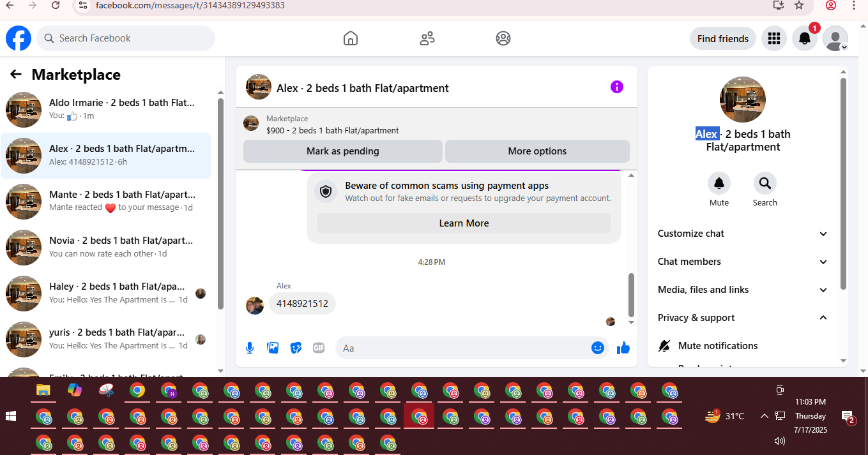Screen dimensions: 868x455
Task: Open the Haley conversation
Action: pos(106,293)
